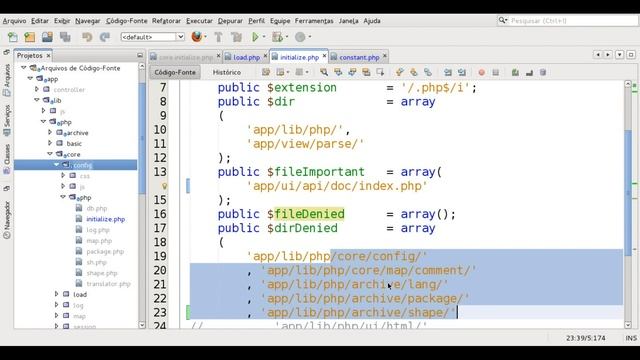Select translator.php in project tree
The height and width of the screenshot is (360, 640).
108,283
